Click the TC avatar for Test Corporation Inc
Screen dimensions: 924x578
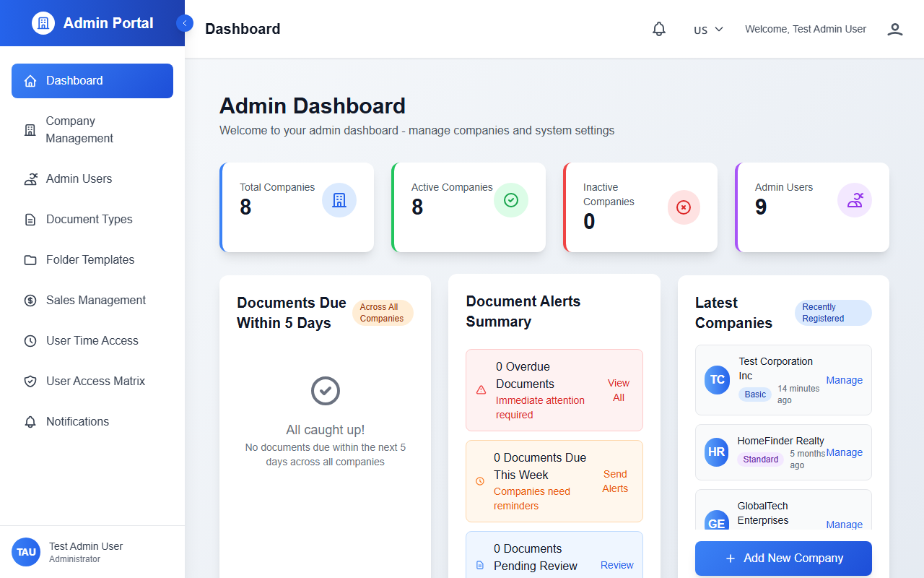[x=717, y=380]
